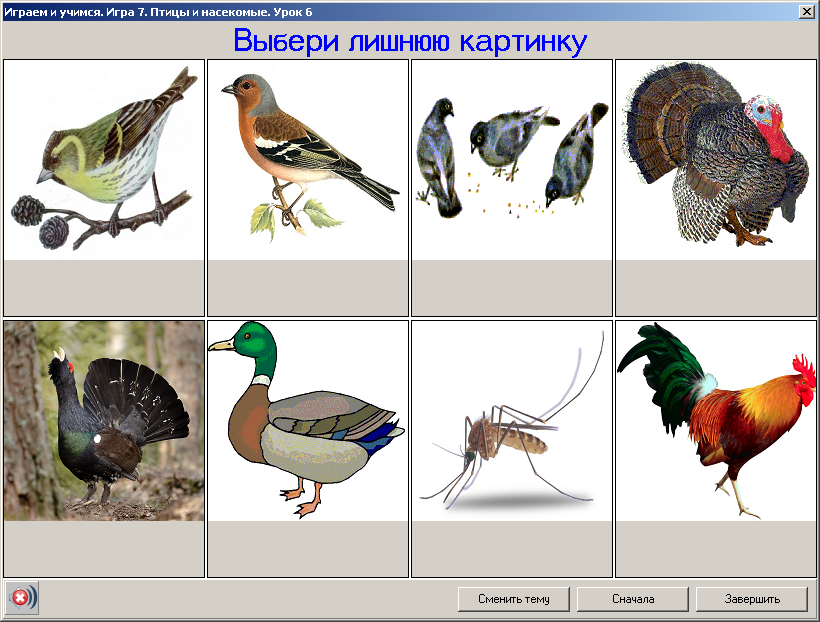
Task: Close the game window
Action: (x=806, y=12)
